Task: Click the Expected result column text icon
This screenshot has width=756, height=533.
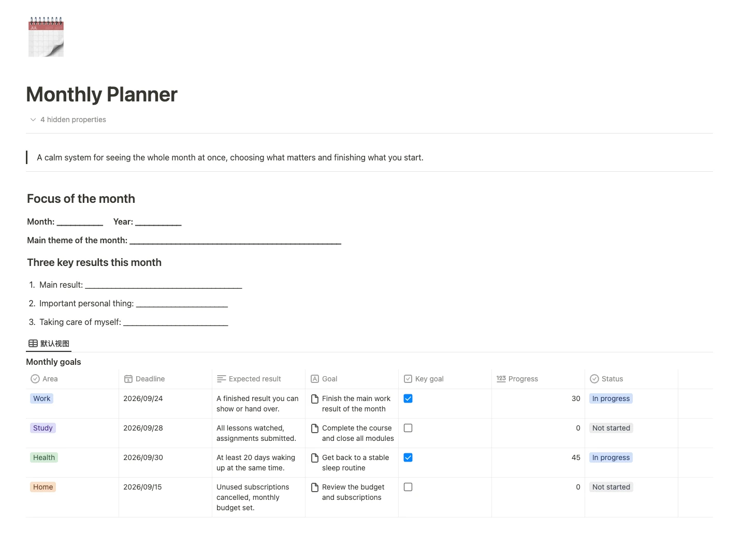Action: click(x=222, y=379)
